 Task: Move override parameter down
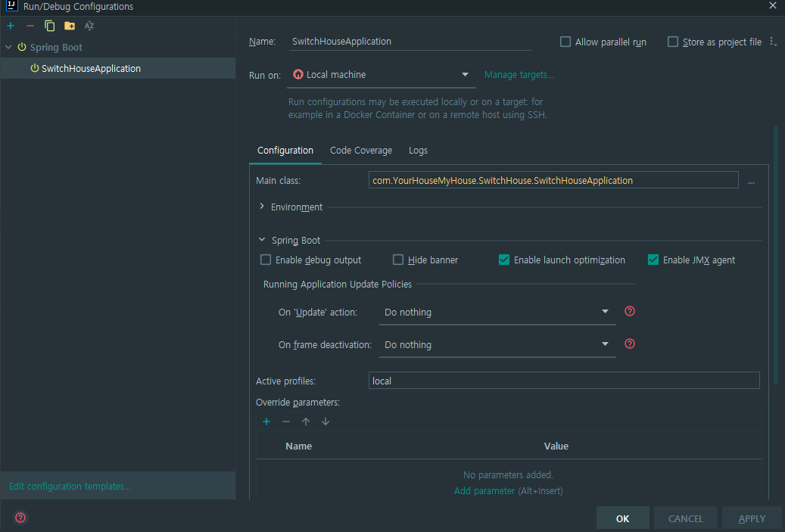click(x=326, y=422)
